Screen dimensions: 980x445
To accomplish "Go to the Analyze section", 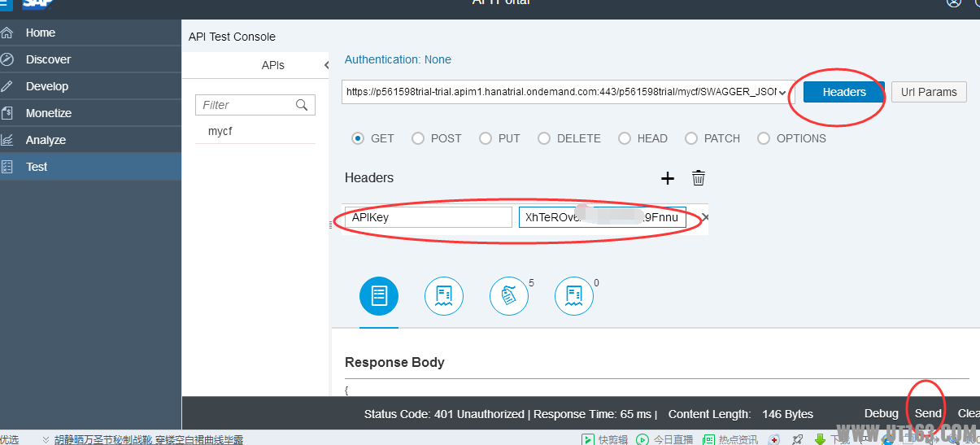I will click(x=46, y=140).
